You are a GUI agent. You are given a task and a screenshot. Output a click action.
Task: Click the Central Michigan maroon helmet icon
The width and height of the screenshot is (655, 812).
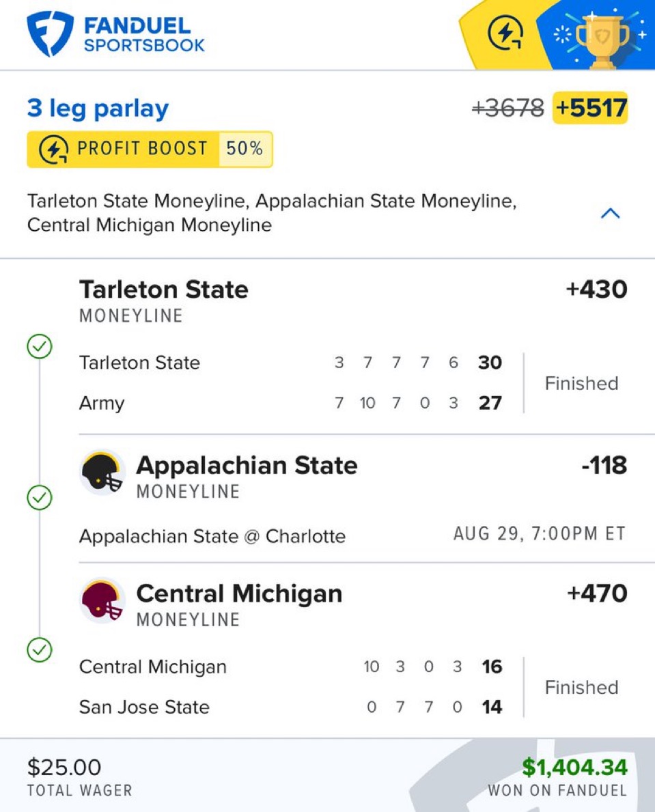coord(102,600)
